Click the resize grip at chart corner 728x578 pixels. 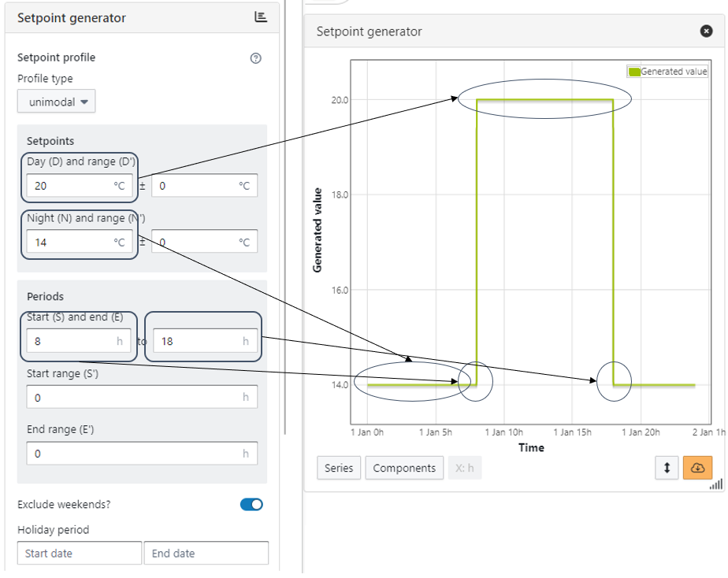click(715, 485)
